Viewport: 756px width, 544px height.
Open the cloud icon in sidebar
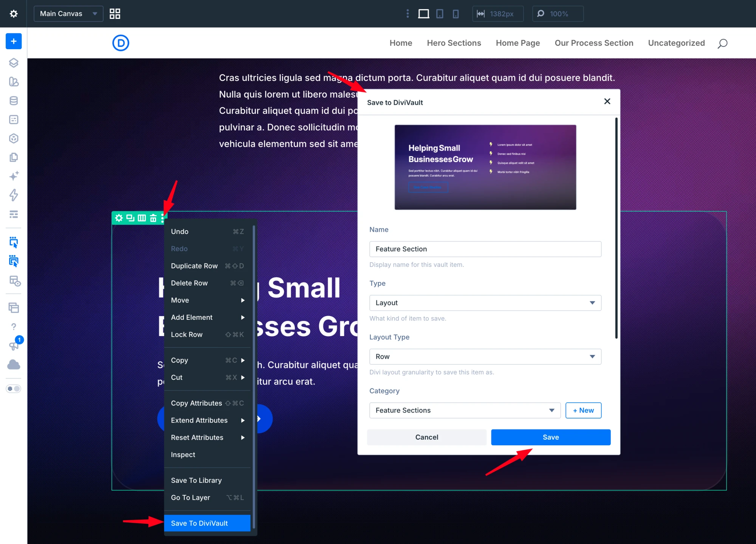tap(14, 364)
